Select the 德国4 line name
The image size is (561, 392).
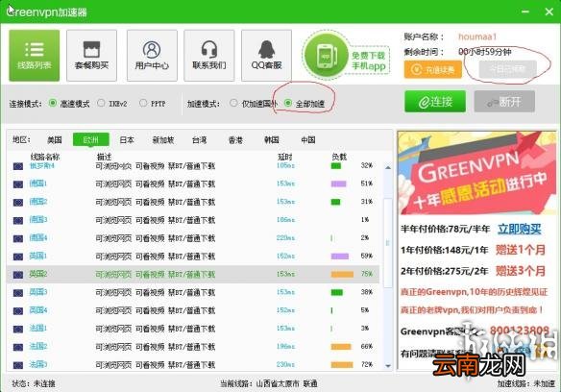click(37, 237)
